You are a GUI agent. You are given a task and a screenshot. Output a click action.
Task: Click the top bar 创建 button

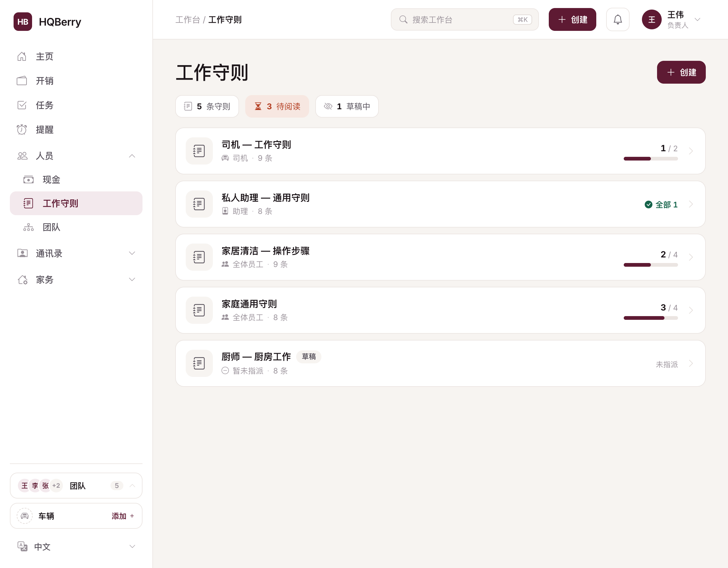(572, 19)
